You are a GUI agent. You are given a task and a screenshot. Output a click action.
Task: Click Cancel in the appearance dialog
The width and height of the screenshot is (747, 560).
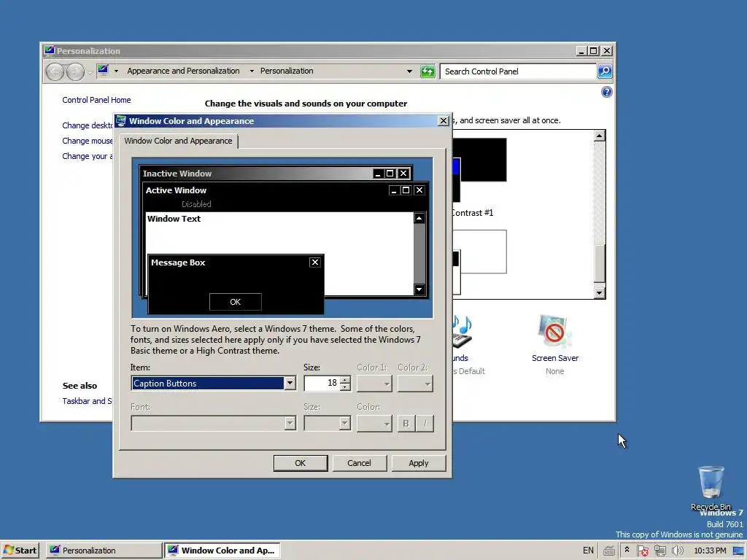359,463
